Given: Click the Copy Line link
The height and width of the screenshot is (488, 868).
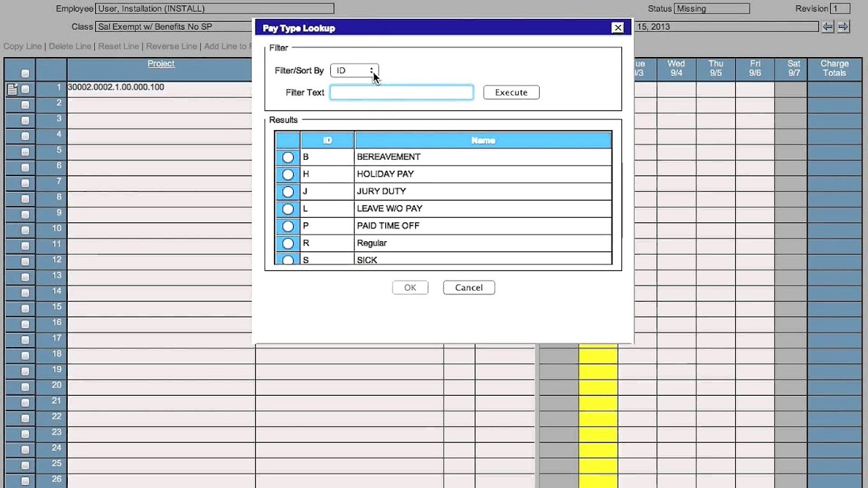Looking at the screenshot, I should pyautogui.click(x=22, y=46).
